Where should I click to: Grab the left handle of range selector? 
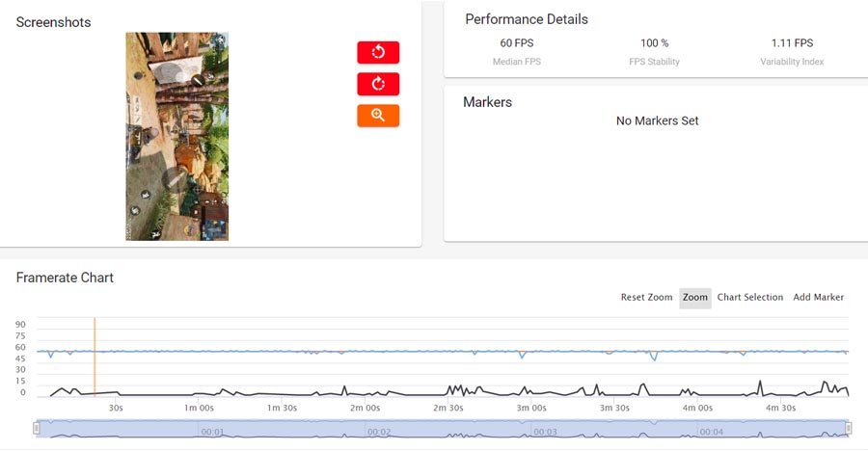pos(37,428)
